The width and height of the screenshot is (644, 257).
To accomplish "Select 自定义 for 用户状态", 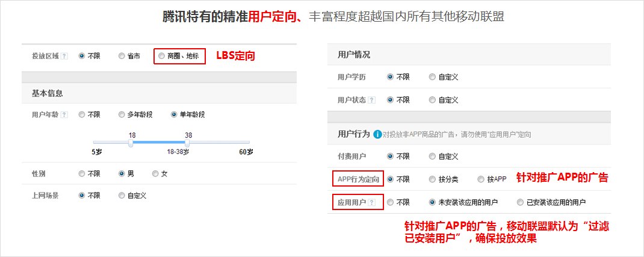I will pyautogui.click(x=432, y=100).
